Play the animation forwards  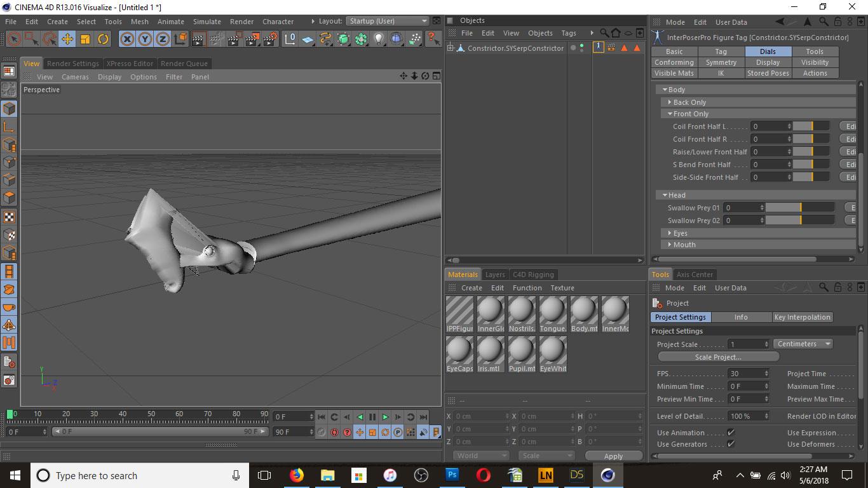pyautogui.click(x=385, y=417)
